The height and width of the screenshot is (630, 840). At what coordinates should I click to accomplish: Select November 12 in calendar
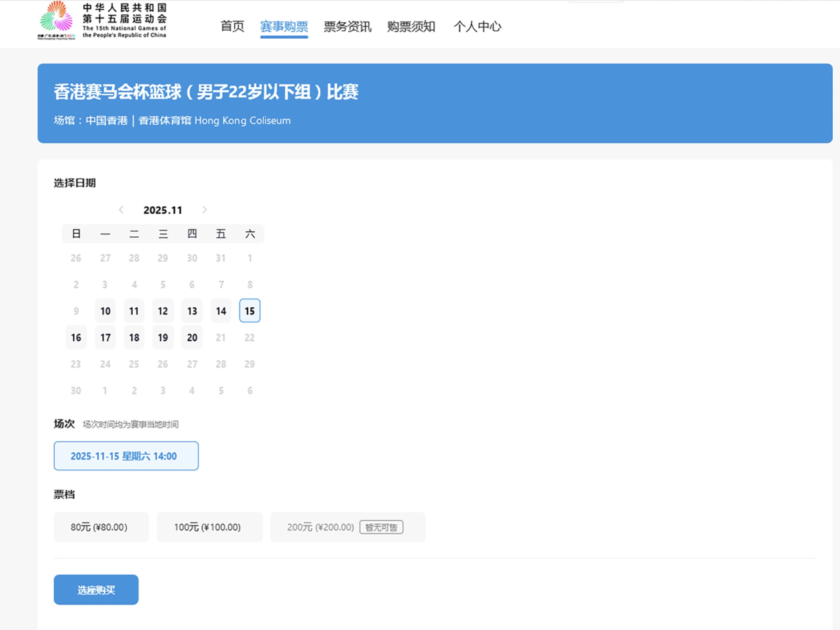[163, 311]
